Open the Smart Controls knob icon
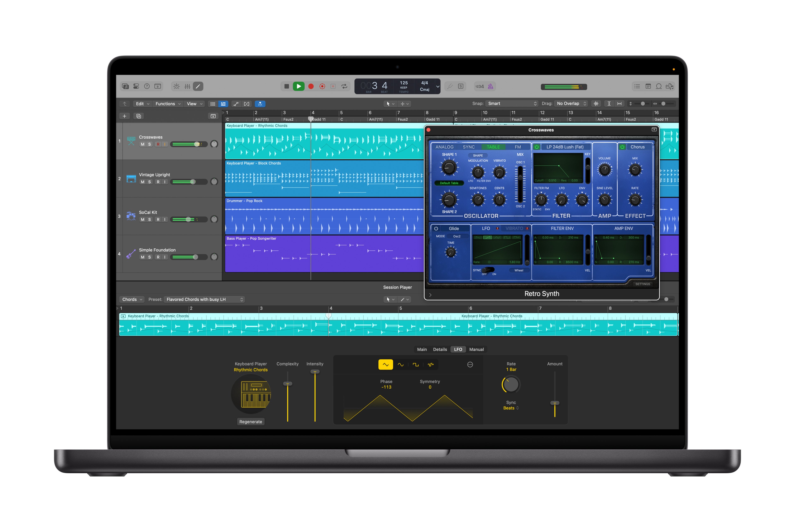Viewport: 795px width, 532px height. 176,87
